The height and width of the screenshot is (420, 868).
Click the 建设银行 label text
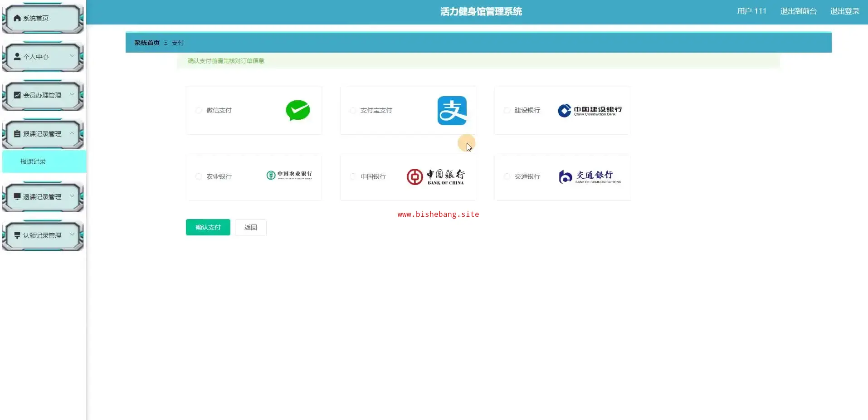tap(527, 110)
